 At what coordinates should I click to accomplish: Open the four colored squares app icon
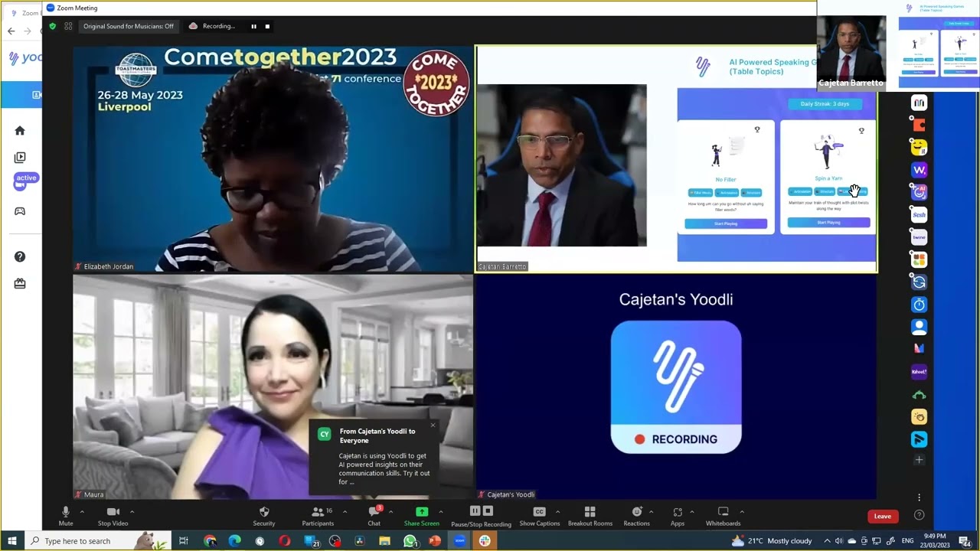click(920, 260)
